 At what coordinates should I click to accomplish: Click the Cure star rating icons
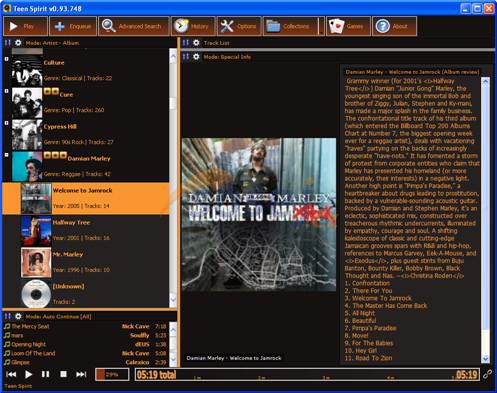51,91
